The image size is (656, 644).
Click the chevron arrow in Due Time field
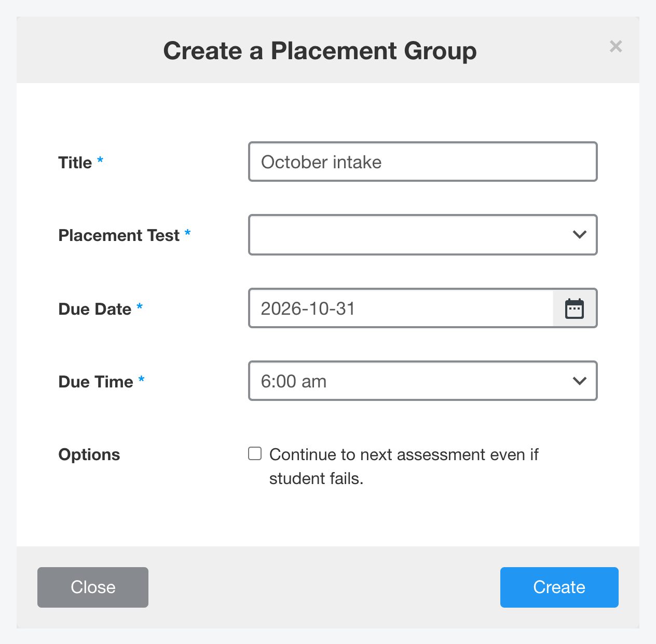(x=580, y=381)
